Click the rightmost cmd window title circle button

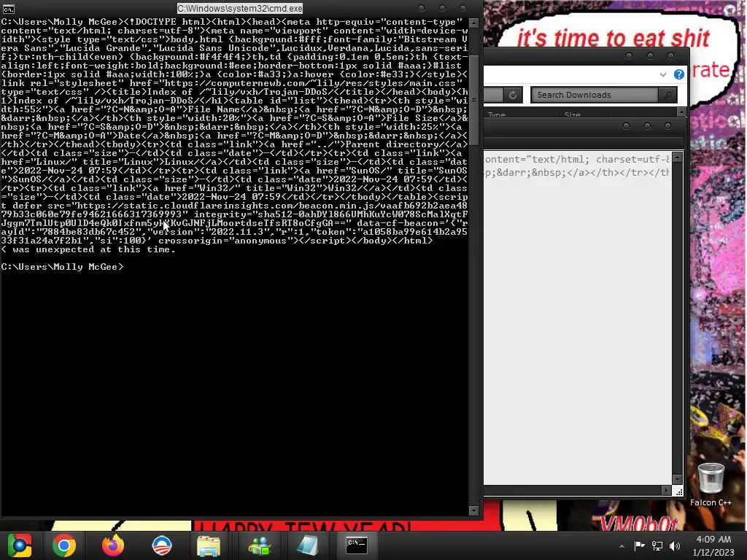(x=462, y=8)
